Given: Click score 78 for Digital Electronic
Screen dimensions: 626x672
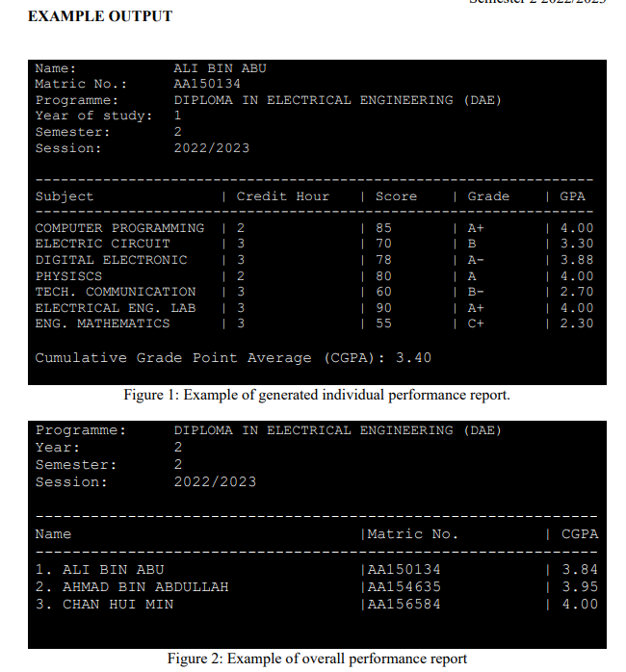Looking at the screenshot, I should click(383, 260).
